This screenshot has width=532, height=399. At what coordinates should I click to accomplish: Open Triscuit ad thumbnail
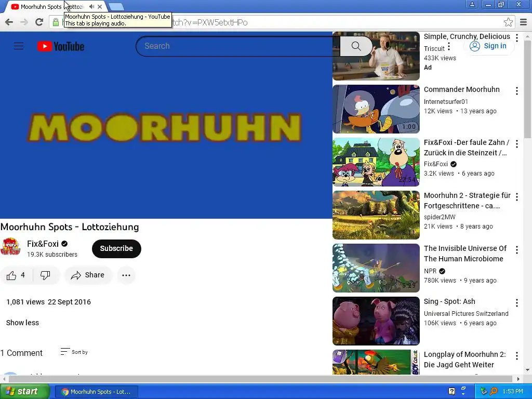pyautogui.click(x=376, y=56)
